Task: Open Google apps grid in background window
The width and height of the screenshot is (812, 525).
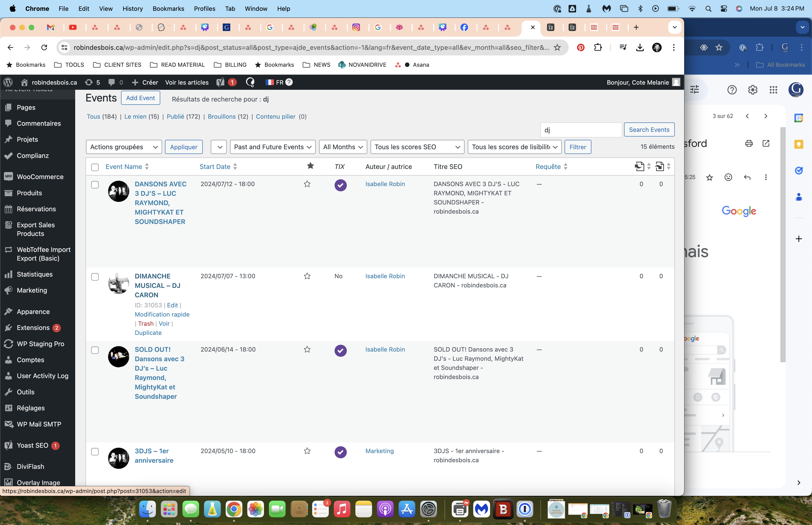Action: [773, 90]
